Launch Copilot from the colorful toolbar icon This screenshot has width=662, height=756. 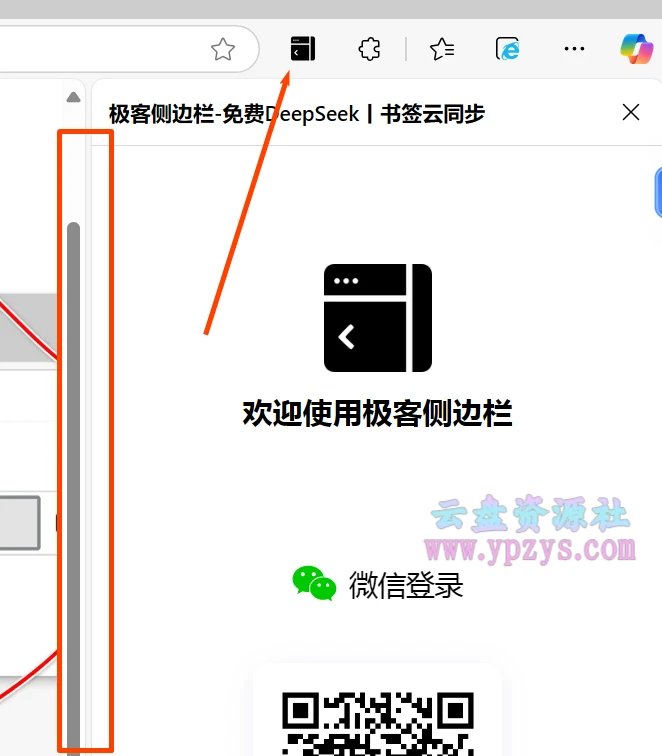[x=635, y=48]
